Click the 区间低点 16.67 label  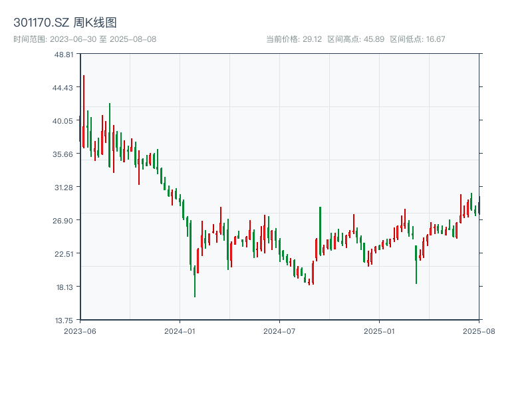click(417, 39)
